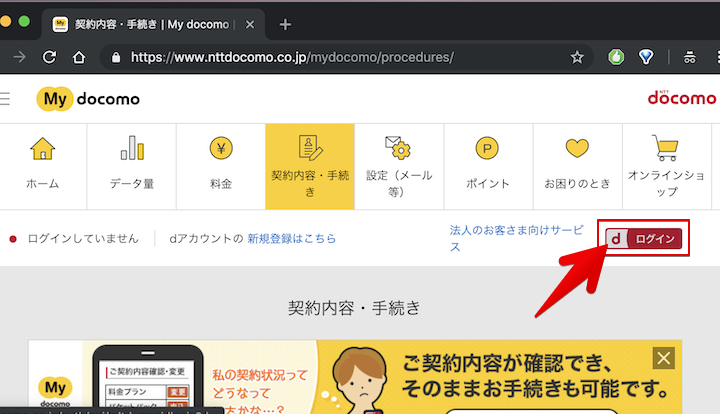Screen dimensions: 720x414
Task: Click the NTT docomo logo at top right
Action: click(x=682, y=97)
